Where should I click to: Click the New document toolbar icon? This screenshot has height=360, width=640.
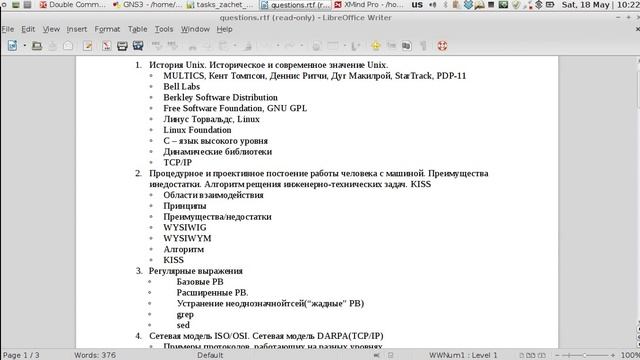point(13,46)
